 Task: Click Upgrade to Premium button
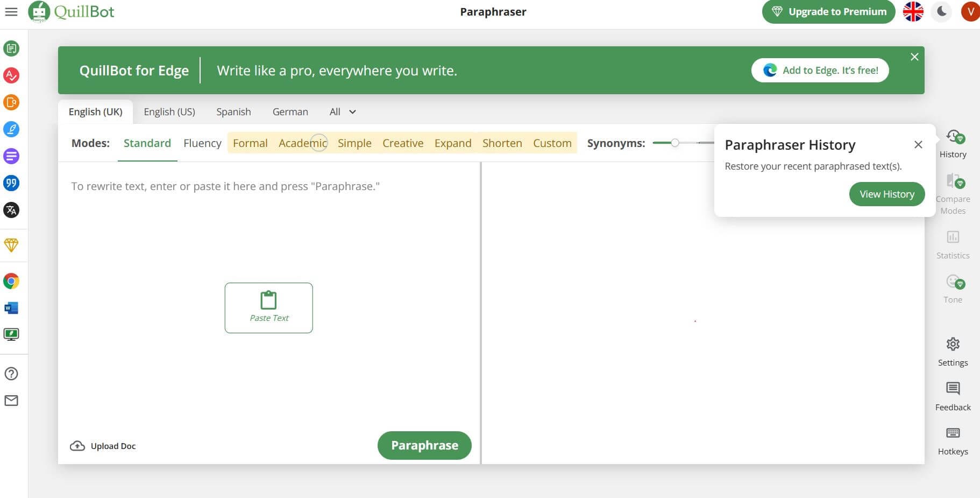828,11
